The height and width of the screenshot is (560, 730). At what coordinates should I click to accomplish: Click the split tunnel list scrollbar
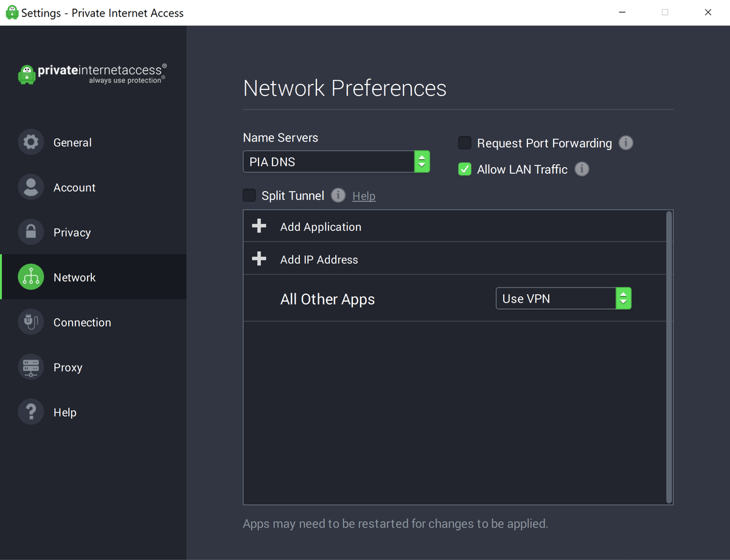(x=669, y=357)
